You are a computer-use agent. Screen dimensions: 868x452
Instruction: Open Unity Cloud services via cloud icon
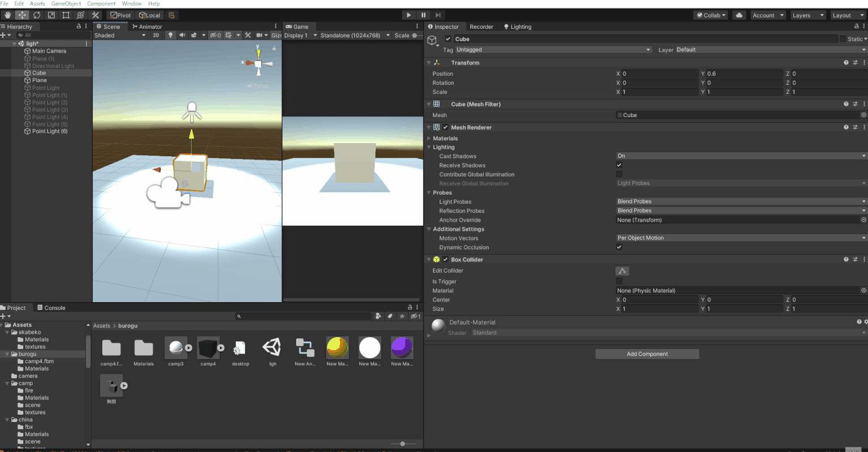click(x=739, y=15)
